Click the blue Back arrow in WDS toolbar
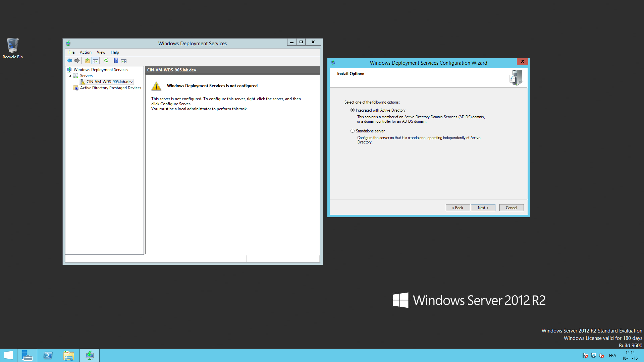 tap(69, 61)
